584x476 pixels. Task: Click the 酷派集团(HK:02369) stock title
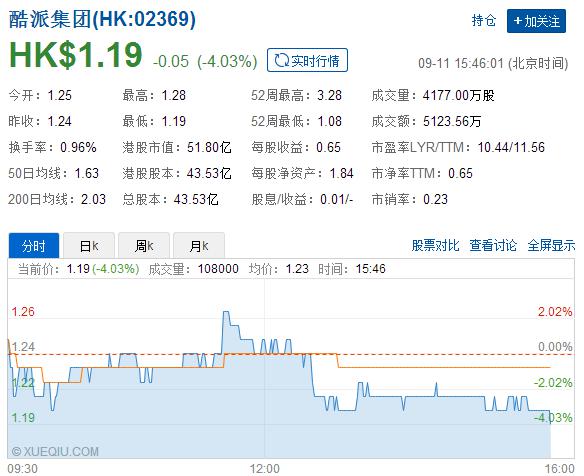click(102, 19)
